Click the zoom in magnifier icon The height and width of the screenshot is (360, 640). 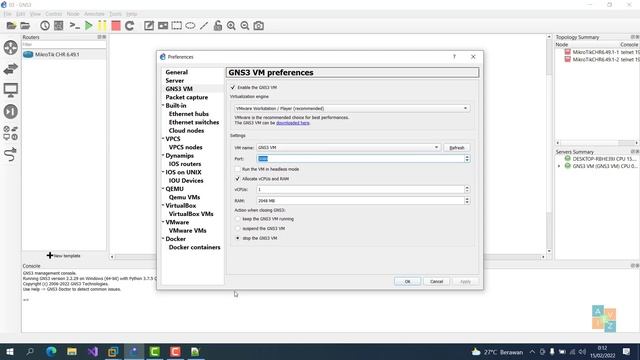231,26
